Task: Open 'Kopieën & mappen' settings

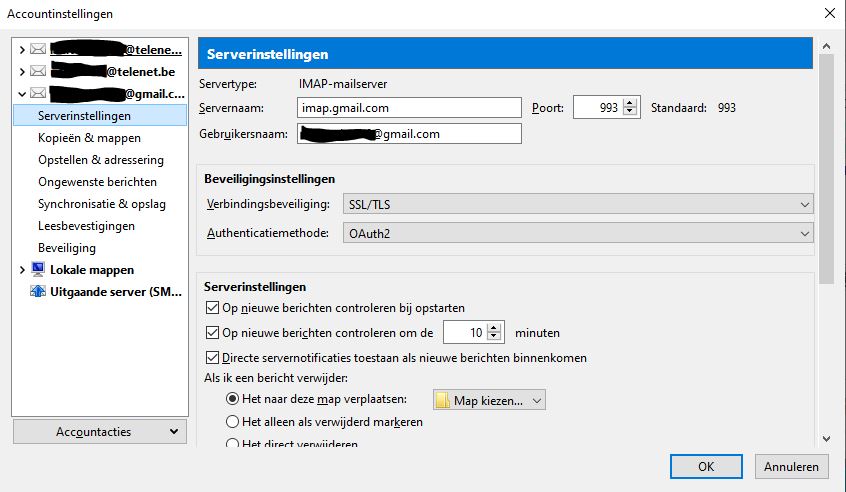Action: click(x=90, y=138)
